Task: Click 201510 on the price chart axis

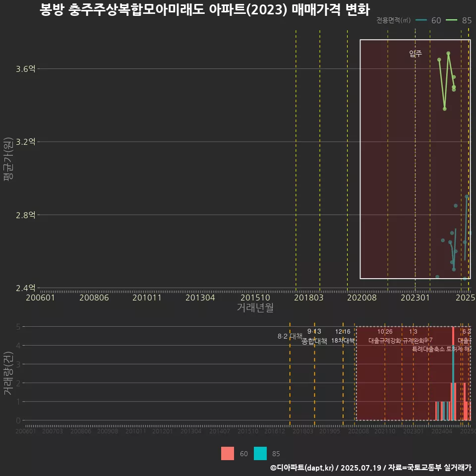Action: [x=255, y=297]
